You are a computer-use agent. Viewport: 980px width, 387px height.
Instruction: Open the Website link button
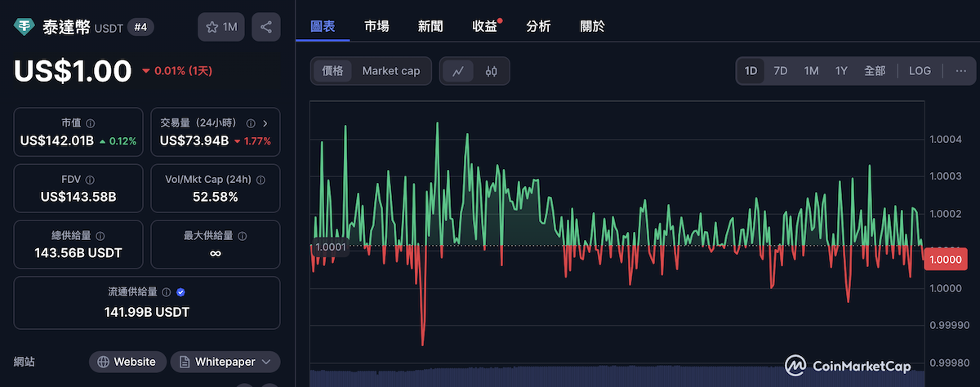coord(127,362)
